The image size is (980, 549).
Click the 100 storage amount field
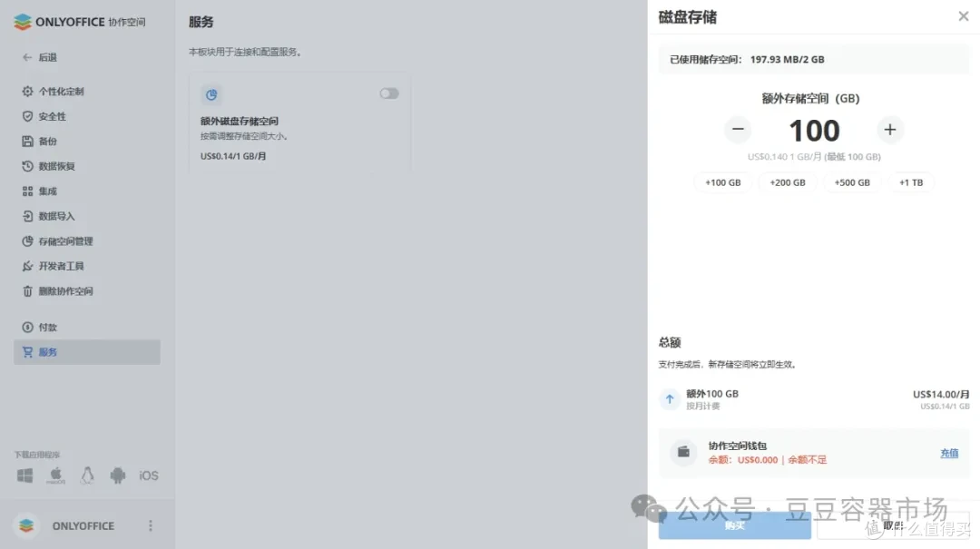pyautogui.click(x=814, y=131)
